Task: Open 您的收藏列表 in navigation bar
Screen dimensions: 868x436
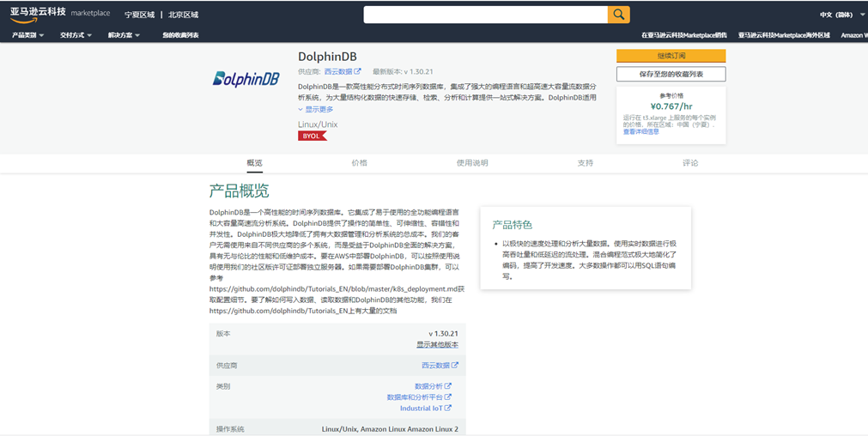Action: coord(180,35)
